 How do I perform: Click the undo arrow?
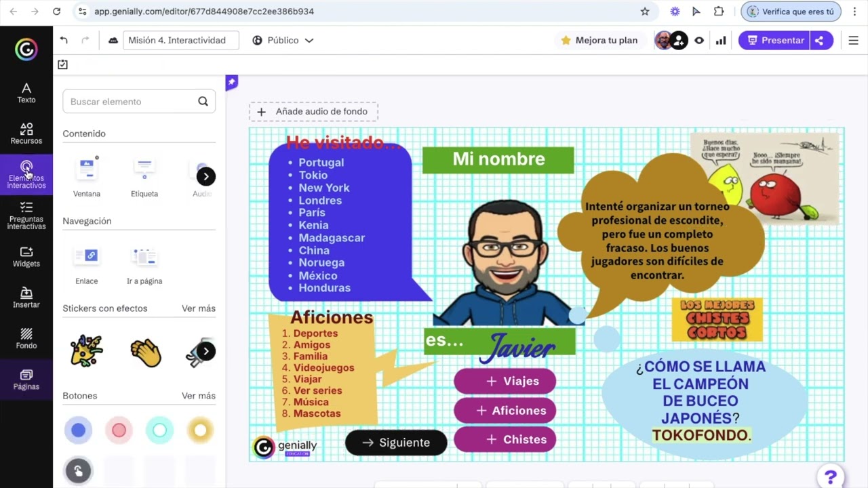(x=64, y=40)
